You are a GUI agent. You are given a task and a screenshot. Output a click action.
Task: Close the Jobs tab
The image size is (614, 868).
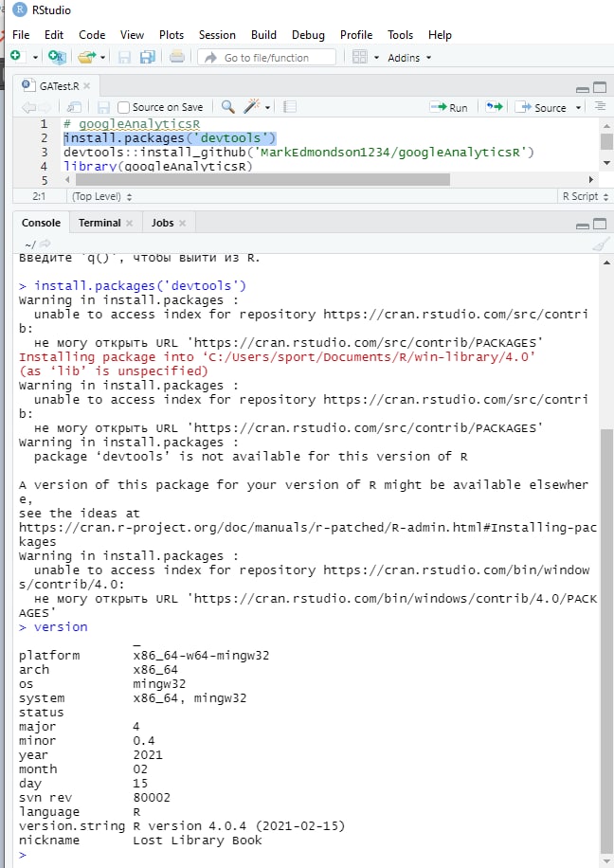pos(182,223)
